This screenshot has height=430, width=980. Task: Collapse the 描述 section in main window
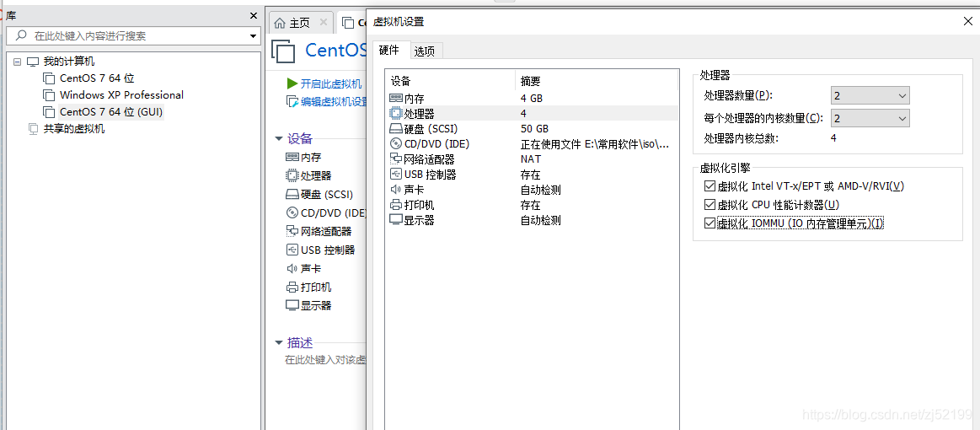click(x=279, y=342)
